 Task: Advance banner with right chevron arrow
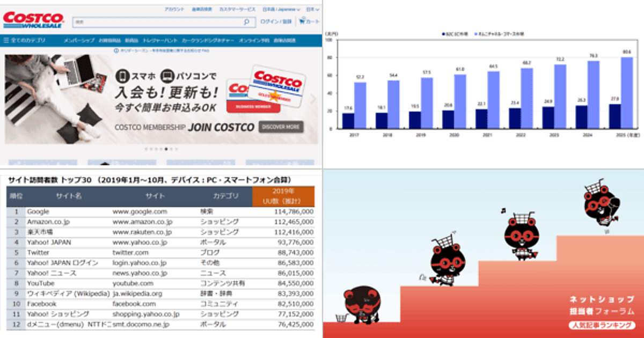coord(313,99)
